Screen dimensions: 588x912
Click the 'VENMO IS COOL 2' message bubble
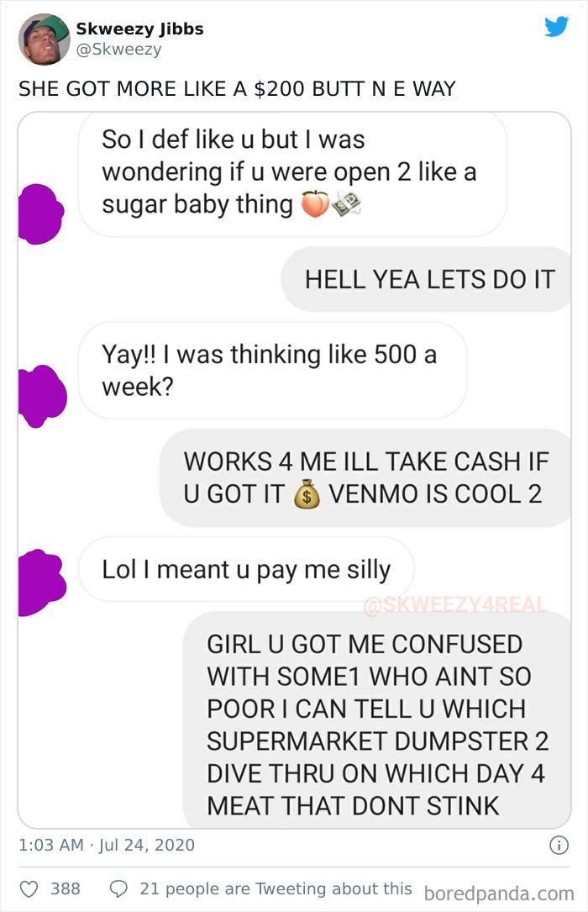pyautogui.click(x=365, y=477)
